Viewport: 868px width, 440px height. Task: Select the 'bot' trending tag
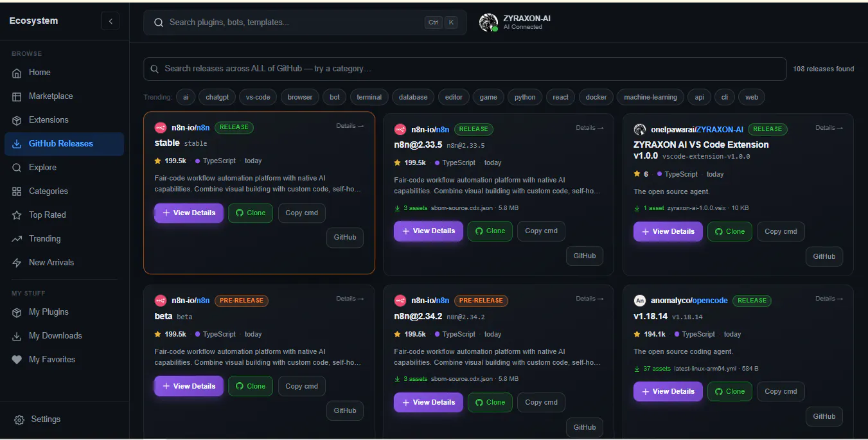[x=335, y=97]
